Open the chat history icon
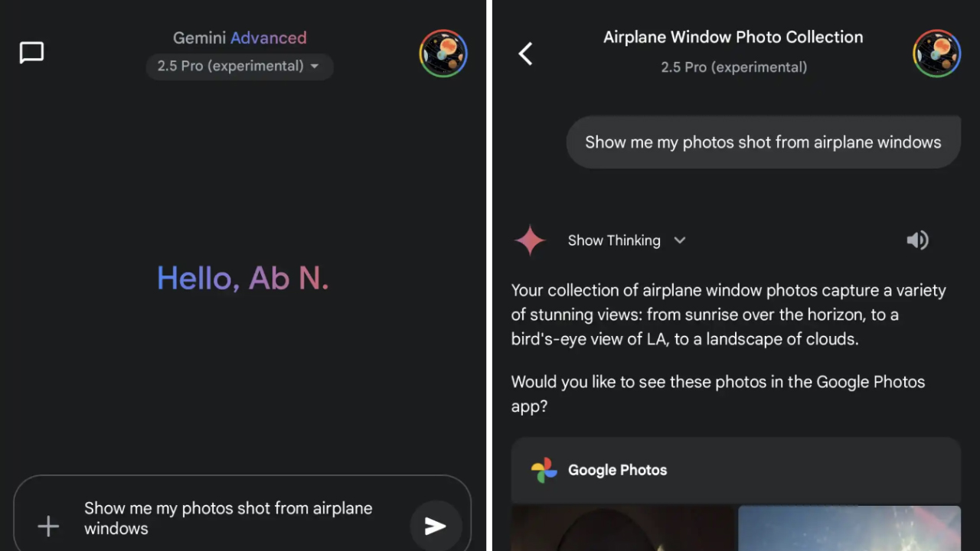This screenshot has height=551, width=980. tap(31, 53)
